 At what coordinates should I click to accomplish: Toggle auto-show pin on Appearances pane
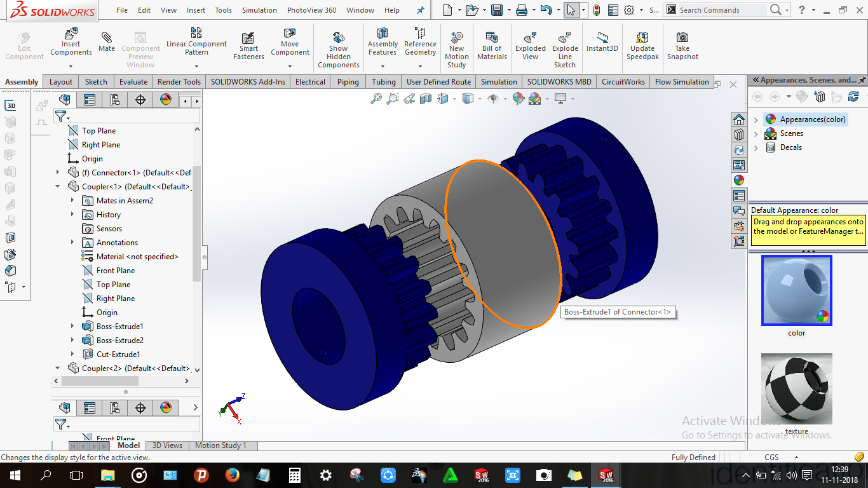[x=862, y=80]
